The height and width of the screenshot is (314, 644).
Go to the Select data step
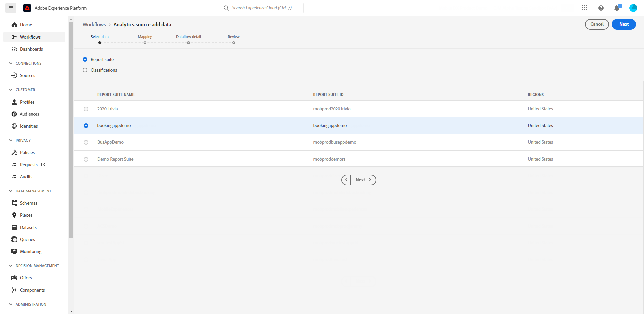pos(100,39)
